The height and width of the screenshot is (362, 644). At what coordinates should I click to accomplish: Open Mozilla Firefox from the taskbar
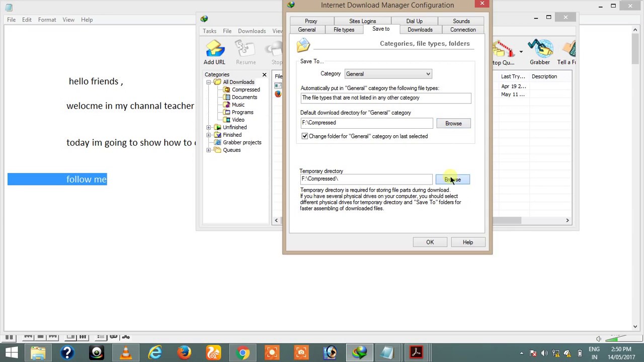(184, 352)
